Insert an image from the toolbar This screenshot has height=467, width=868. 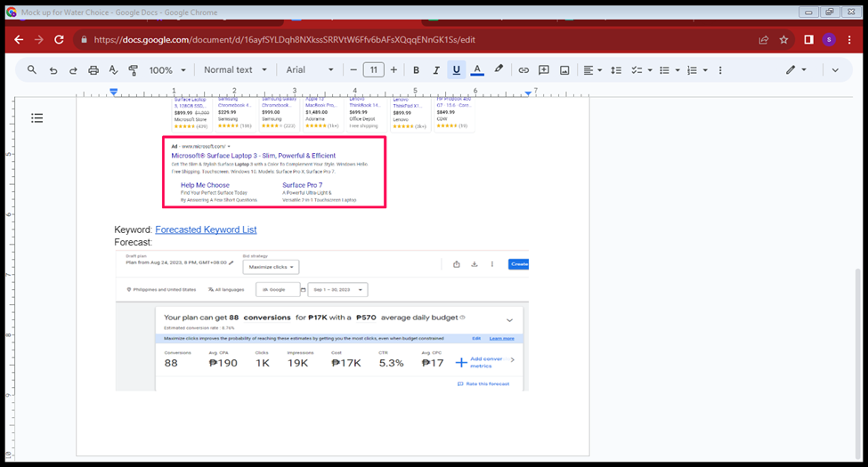564,70
